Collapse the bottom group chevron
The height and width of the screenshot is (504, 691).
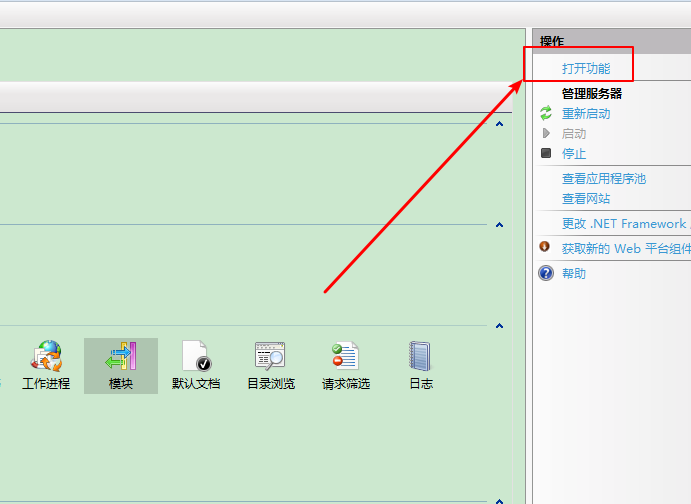(499, 501)
